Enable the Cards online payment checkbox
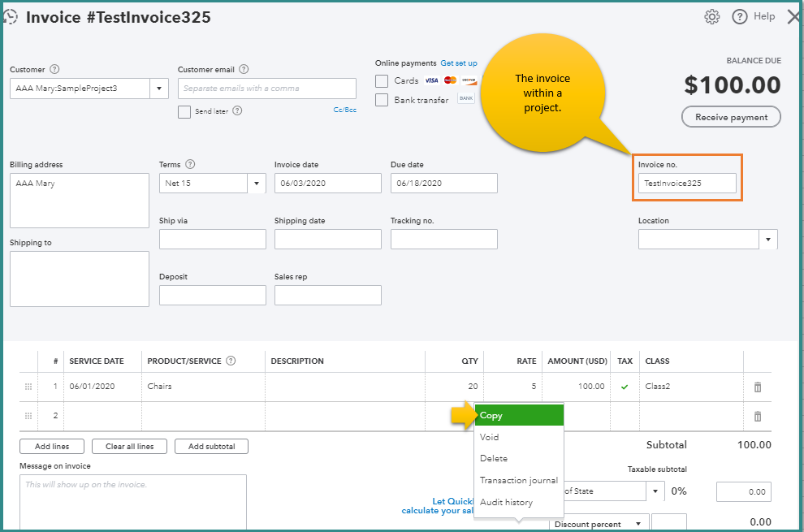Viewport: 804px width, 532px height. [382, 80]
